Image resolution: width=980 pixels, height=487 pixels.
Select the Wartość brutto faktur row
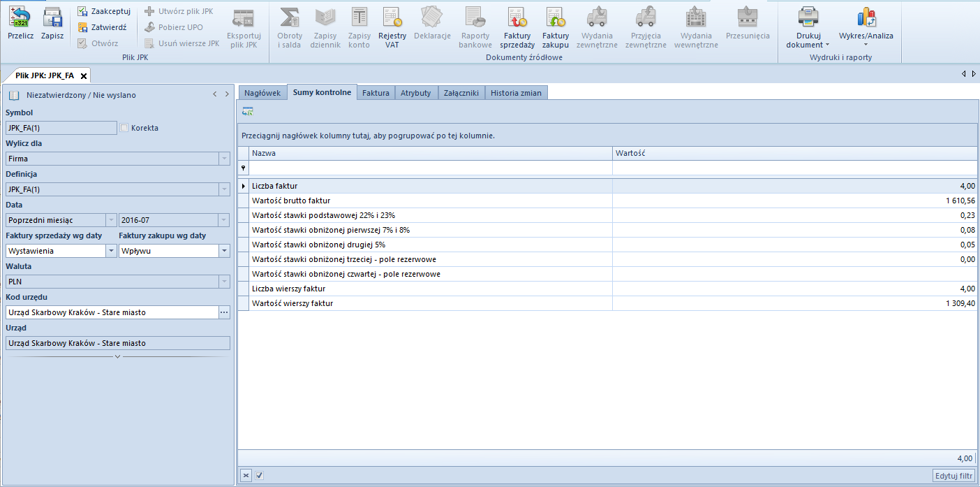click(x=607, y=201)
